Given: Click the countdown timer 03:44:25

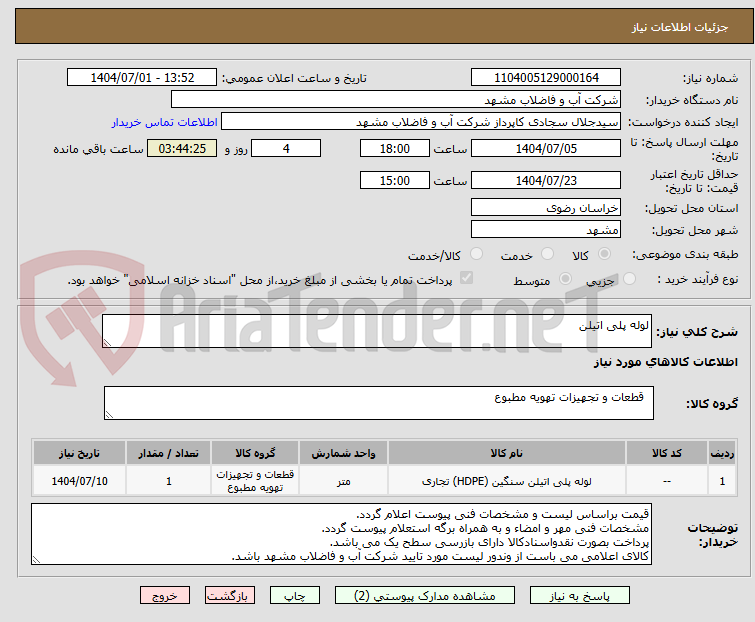Looking at the screenshot, I should (182, 148).
